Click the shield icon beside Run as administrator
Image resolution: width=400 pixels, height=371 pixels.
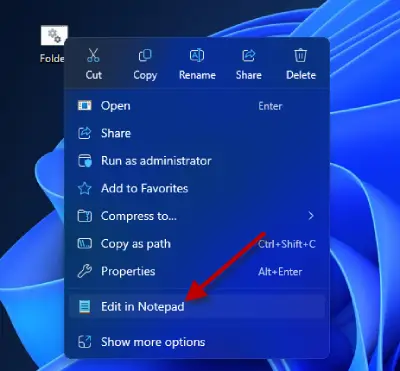click(84, 161)
